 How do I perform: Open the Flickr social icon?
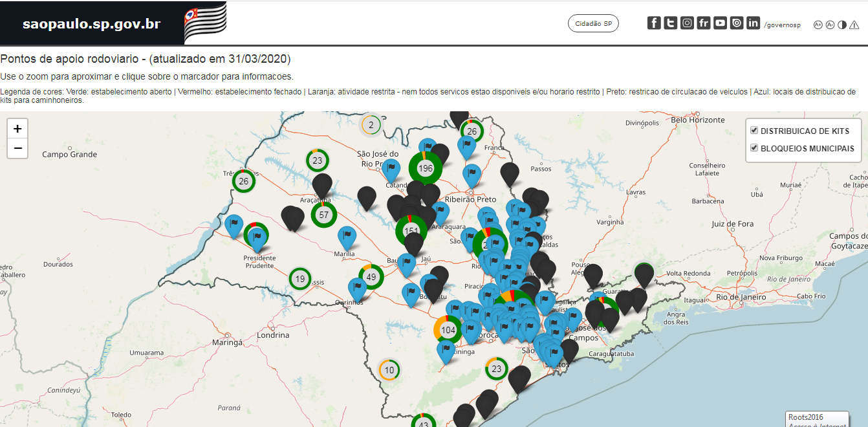tap(704, 23)
